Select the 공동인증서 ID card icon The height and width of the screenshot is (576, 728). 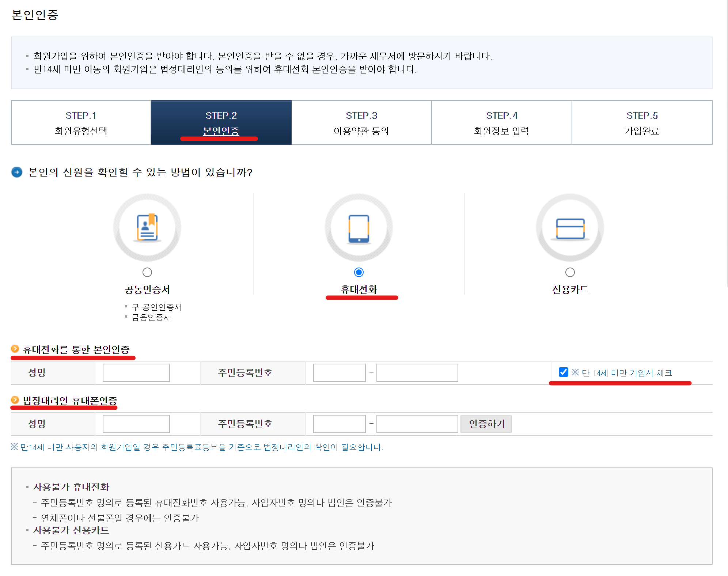click(x=147, y=227)
